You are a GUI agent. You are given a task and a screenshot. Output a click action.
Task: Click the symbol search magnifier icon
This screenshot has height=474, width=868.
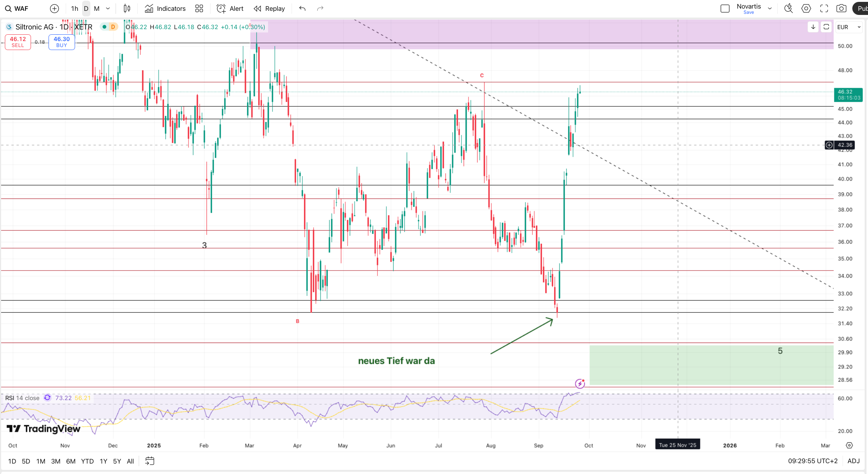pos(8,9)
